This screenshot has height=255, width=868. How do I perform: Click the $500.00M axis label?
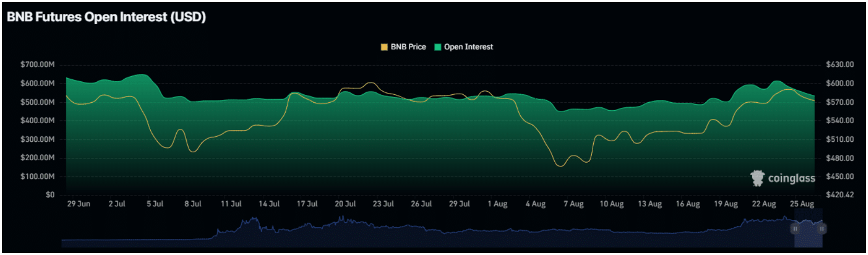point(38,102)
